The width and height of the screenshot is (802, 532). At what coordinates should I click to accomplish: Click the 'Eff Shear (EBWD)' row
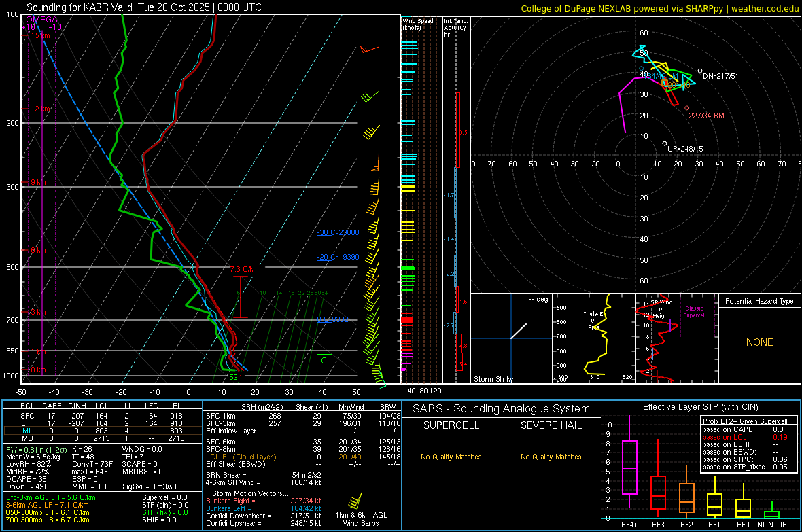click(303, 465)
